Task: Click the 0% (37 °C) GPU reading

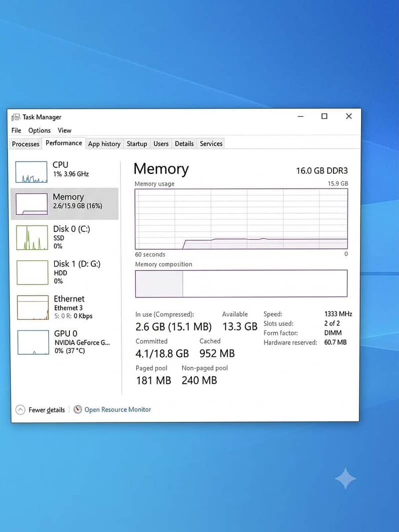Action: (x=69, y=351)
